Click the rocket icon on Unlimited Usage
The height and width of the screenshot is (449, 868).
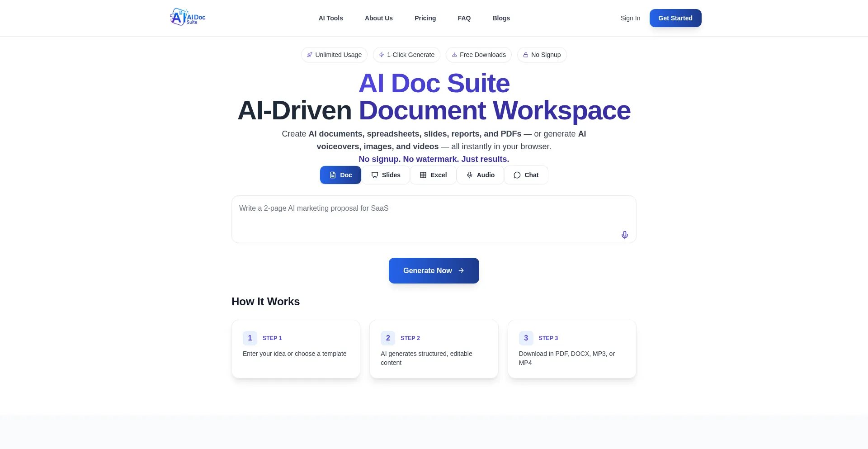click(310, 55)
